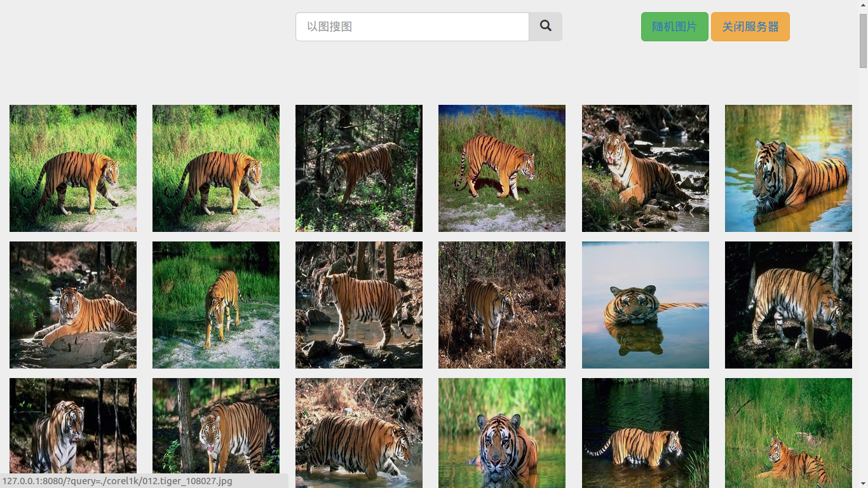Open the tiger walking on grass thumbnail

[x=72, y=168]
